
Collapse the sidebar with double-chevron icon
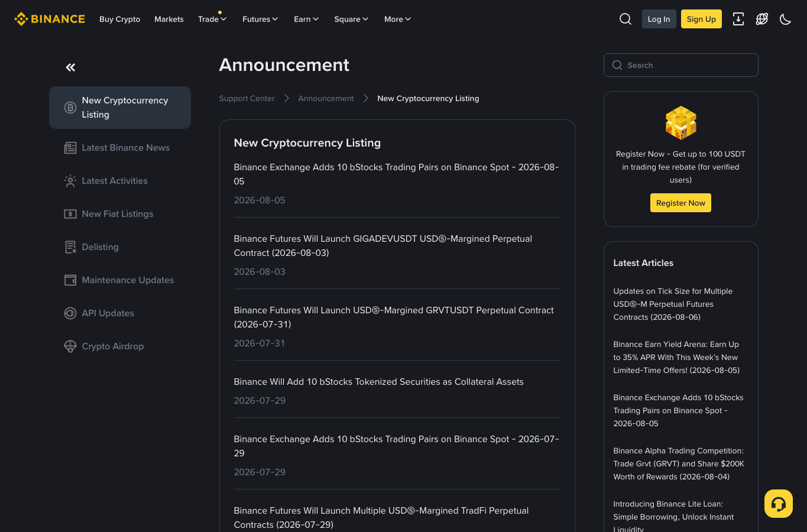pos(70,67)
